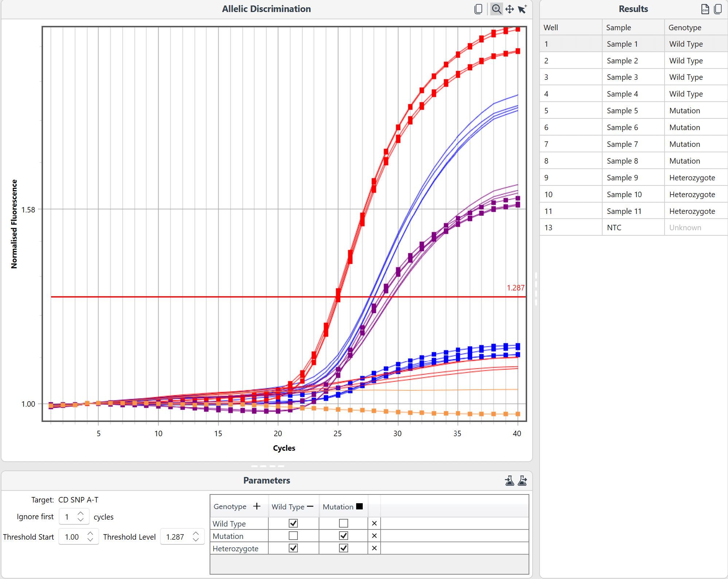Image resolution: width=728 pixels, height=579 pixels.
Task: Activate the zoom magnifier tool
Action: click(496, 9)
